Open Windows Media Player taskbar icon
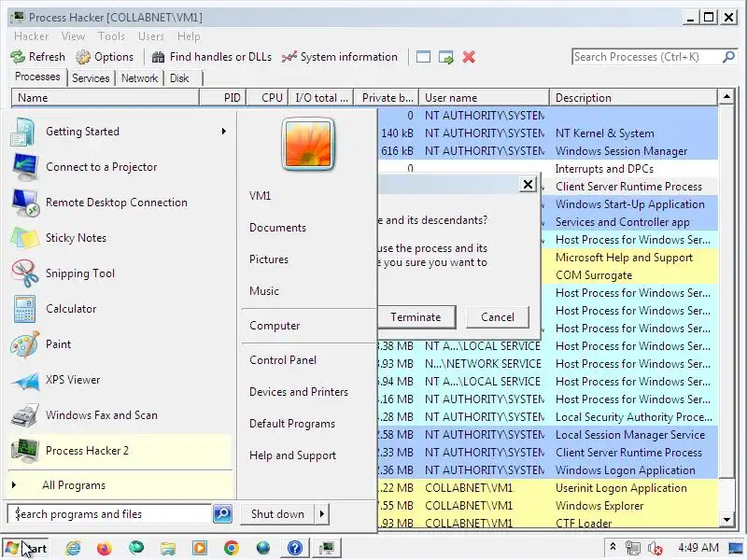Screen dimensions: 747x560 coord(200,548)
